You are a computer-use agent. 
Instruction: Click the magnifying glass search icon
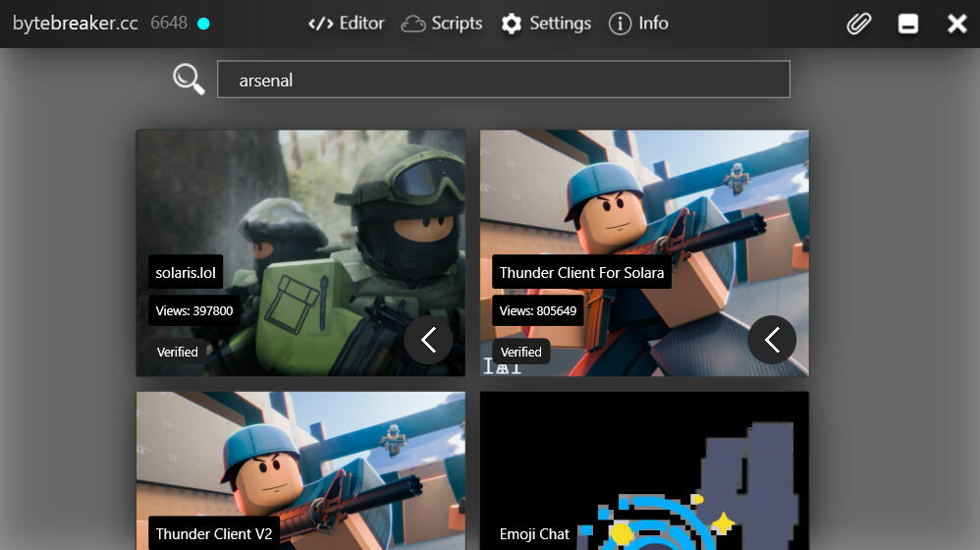point(188,79)
